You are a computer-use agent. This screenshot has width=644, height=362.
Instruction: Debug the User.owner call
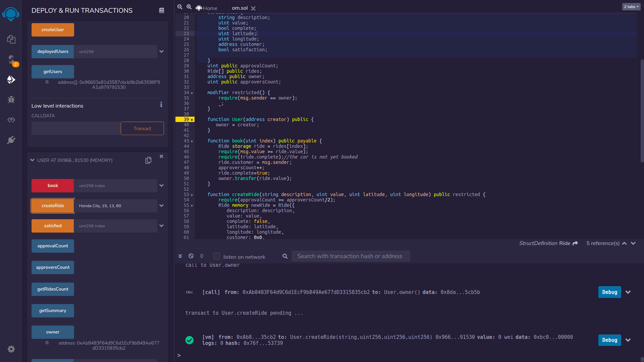click(610, 292)
